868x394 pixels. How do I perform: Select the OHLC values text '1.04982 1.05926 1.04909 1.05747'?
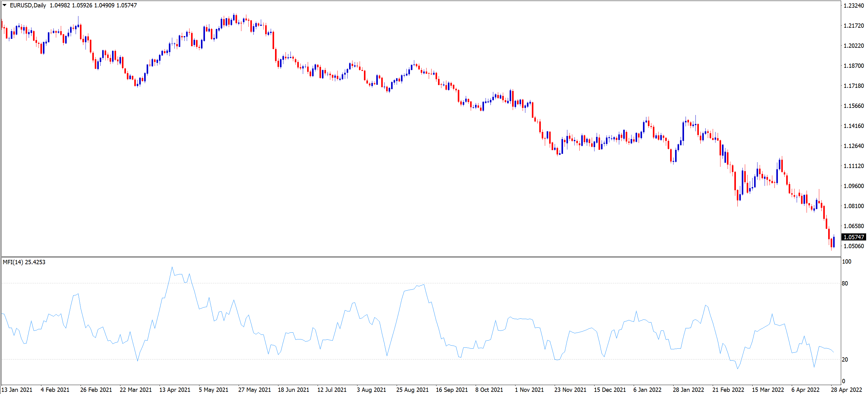pyautogui.click(x=93, y=5)
